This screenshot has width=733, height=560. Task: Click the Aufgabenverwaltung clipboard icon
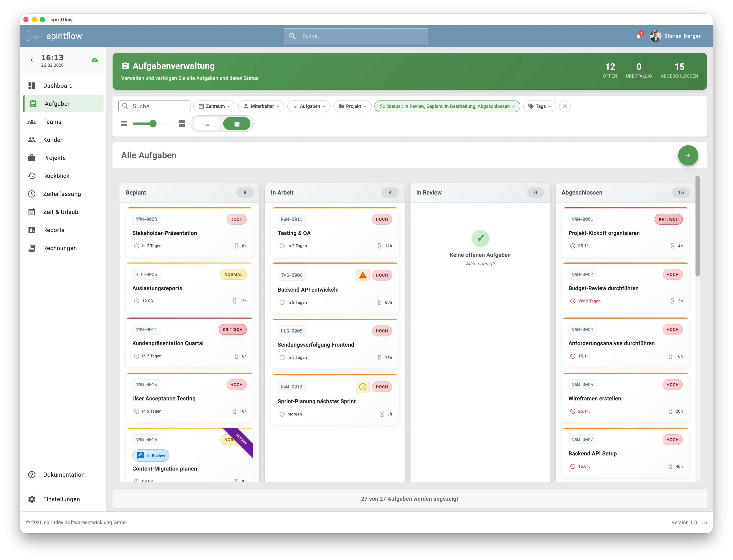(x=125, y=66)
